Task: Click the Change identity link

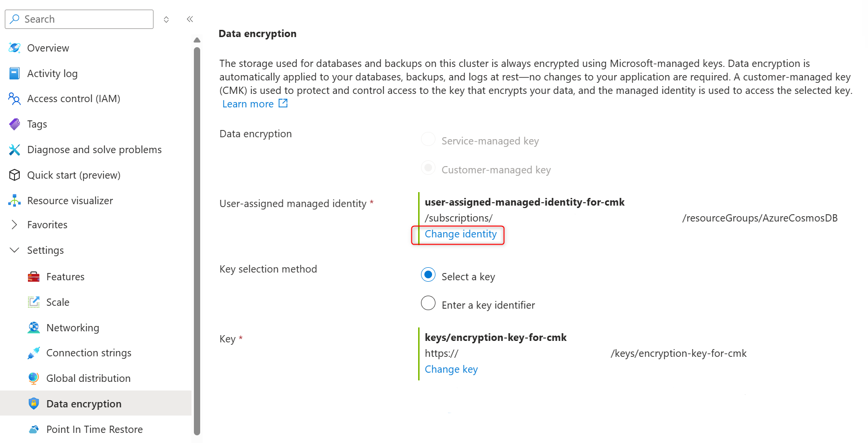Action: pyautogui.click(x=460, y=234)
